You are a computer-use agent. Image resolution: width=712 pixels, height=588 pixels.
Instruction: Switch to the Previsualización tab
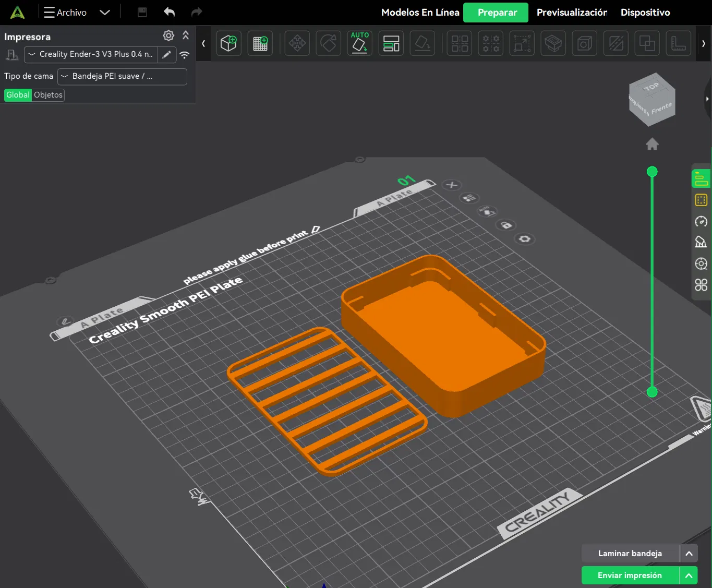572,13
